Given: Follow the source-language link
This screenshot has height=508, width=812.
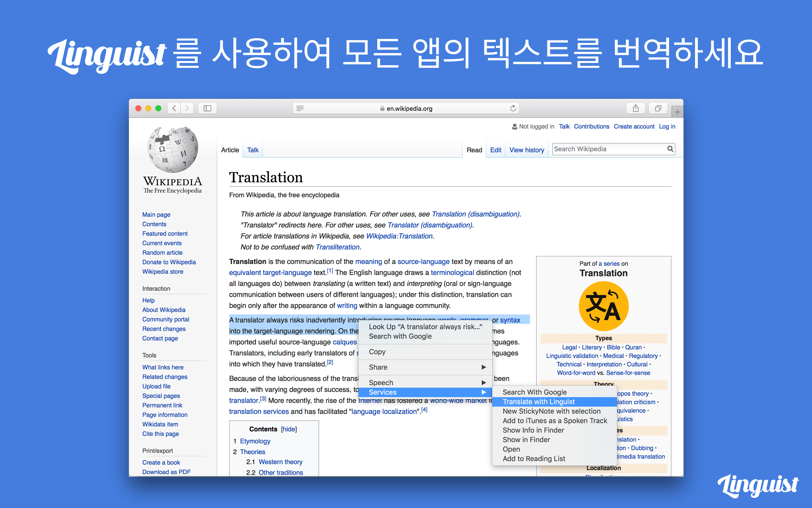Looking at the screenshot, I should tap(423, 261).
